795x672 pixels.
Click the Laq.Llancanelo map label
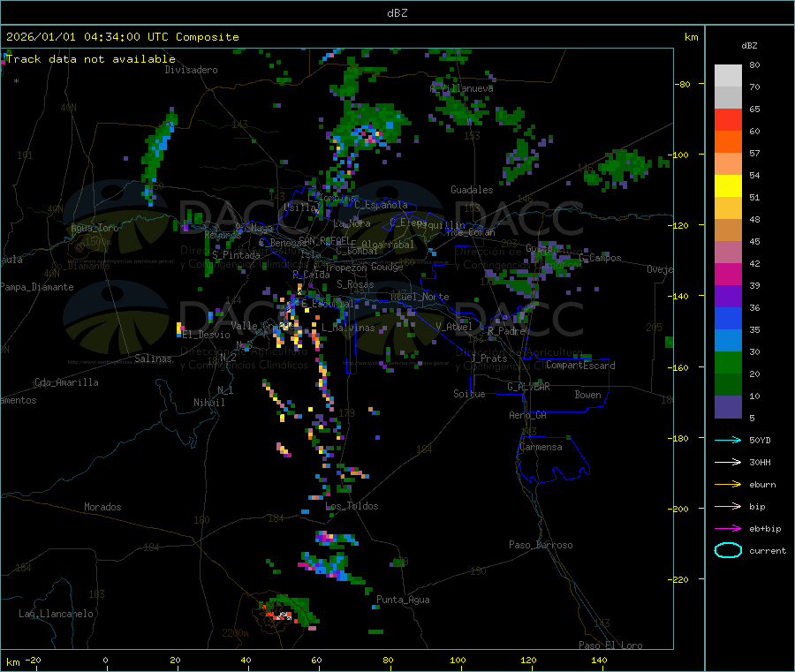pyautogui.click(x=57, y=614)
